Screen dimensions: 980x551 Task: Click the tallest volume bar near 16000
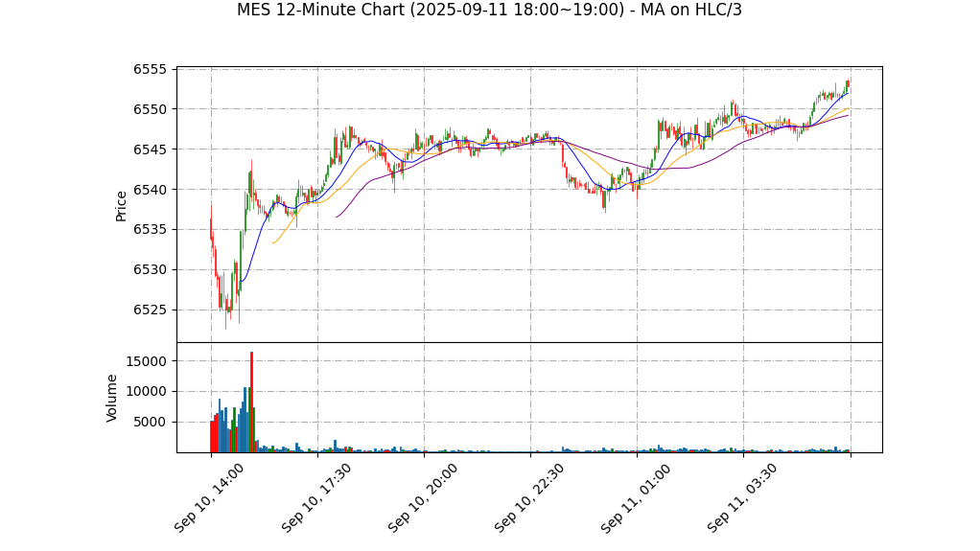click(x=251, y=402)
